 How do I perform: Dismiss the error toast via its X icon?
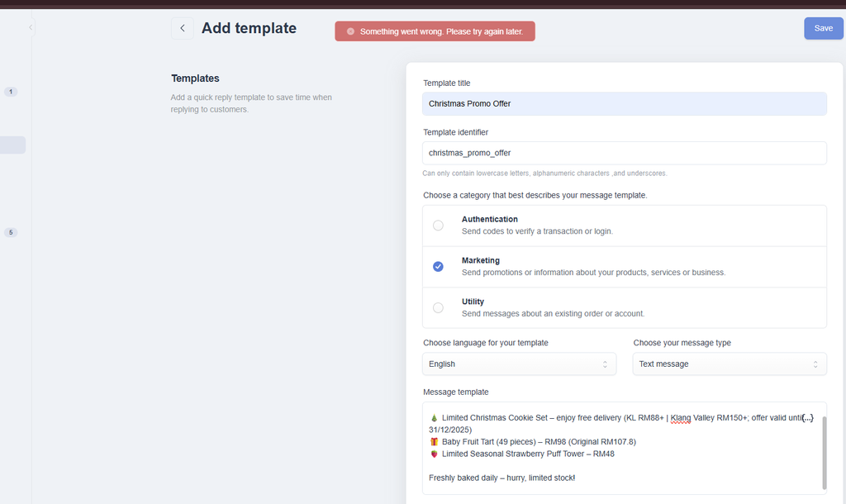point(350,31)
